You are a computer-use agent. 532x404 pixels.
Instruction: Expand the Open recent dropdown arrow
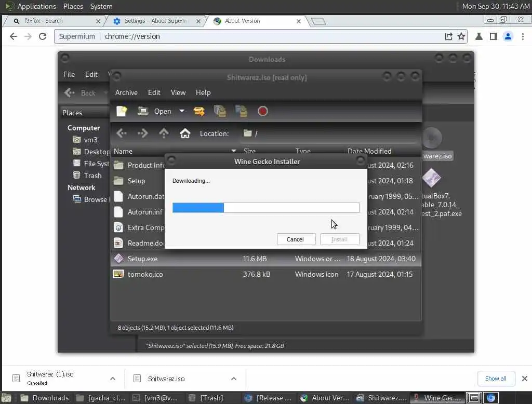[x=182, y=111]
